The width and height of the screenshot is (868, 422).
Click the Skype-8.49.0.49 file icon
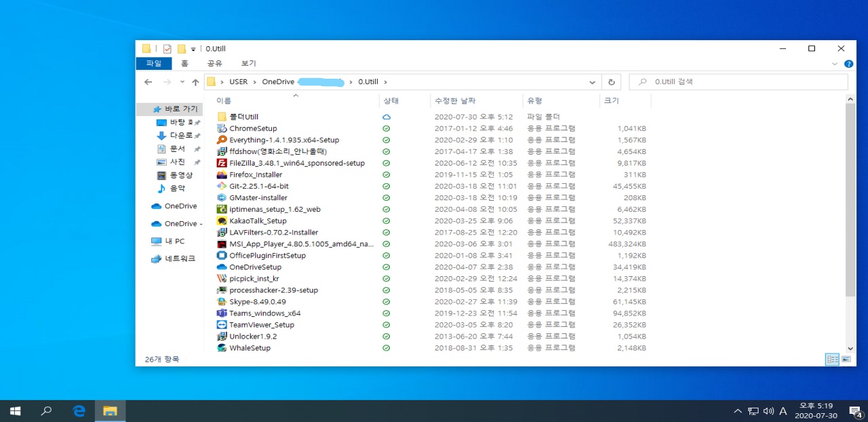tap(222, 301)
